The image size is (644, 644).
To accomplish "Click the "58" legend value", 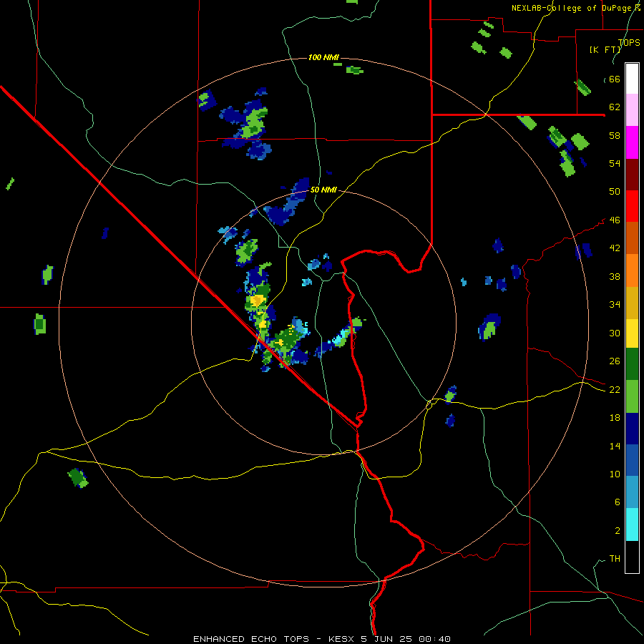I will 615,135.
